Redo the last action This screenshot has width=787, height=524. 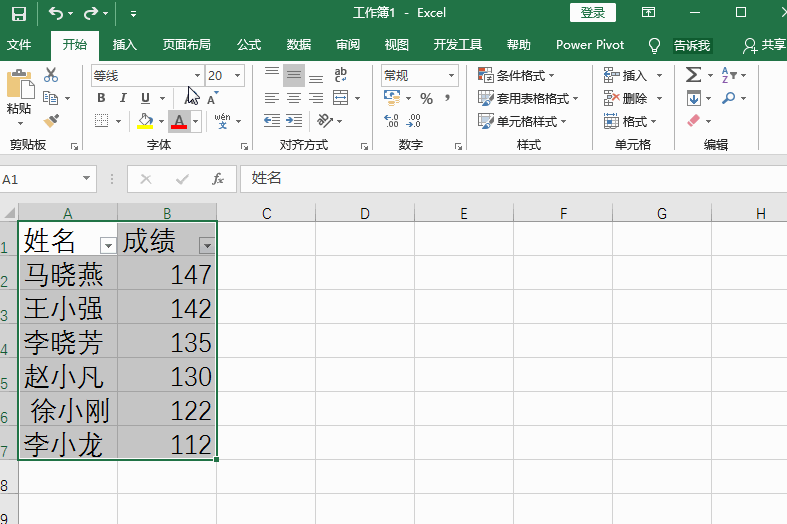91,14
